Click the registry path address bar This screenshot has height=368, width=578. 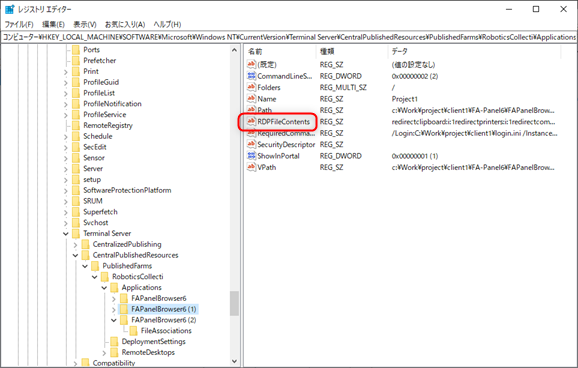click(x=289, y=37)
